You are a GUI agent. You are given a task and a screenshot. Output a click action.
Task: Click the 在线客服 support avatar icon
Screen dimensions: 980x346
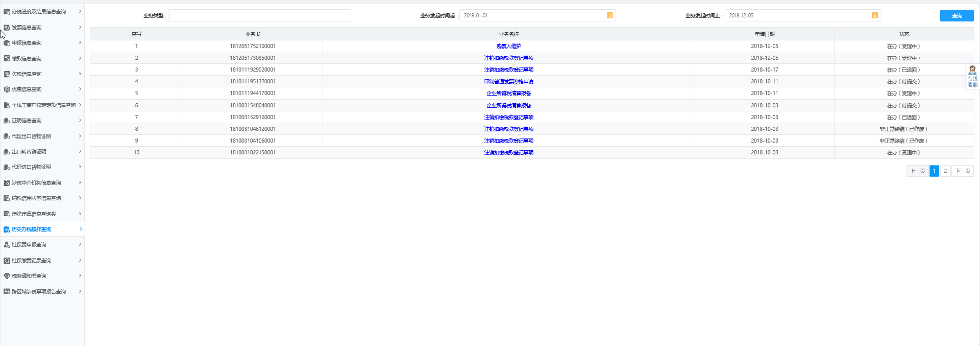coord(972,71)
